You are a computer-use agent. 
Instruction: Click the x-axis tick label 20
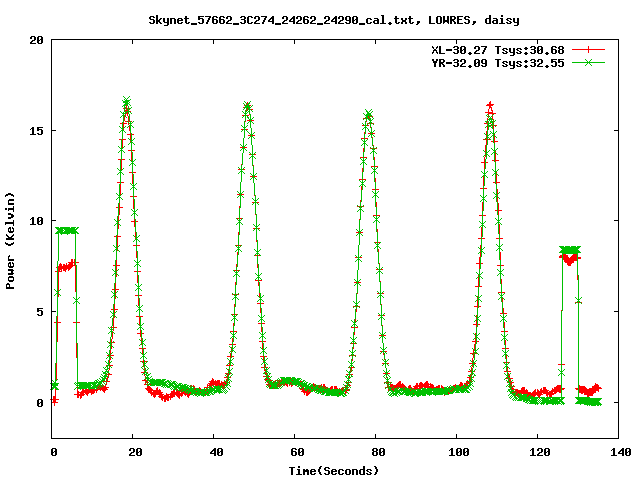tap(136, 452)
